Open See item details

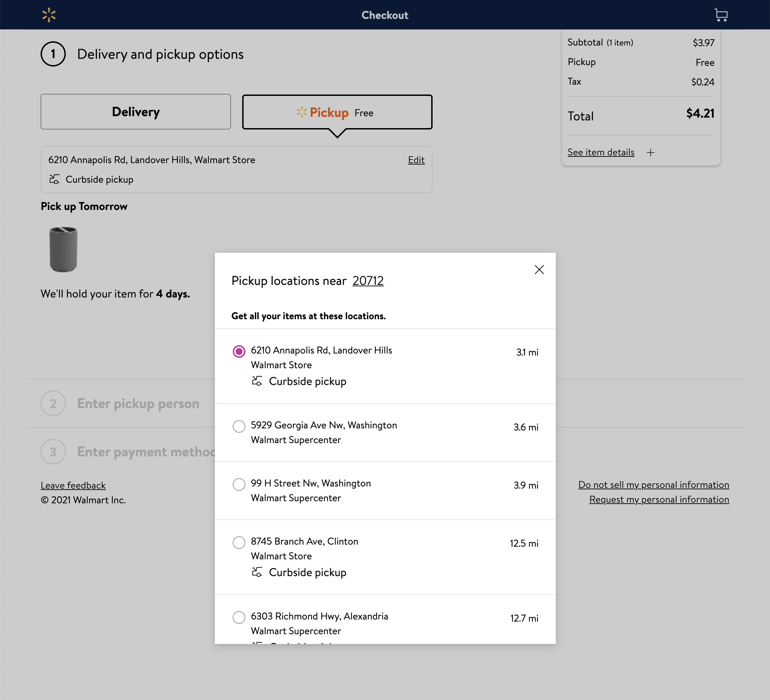600,152
